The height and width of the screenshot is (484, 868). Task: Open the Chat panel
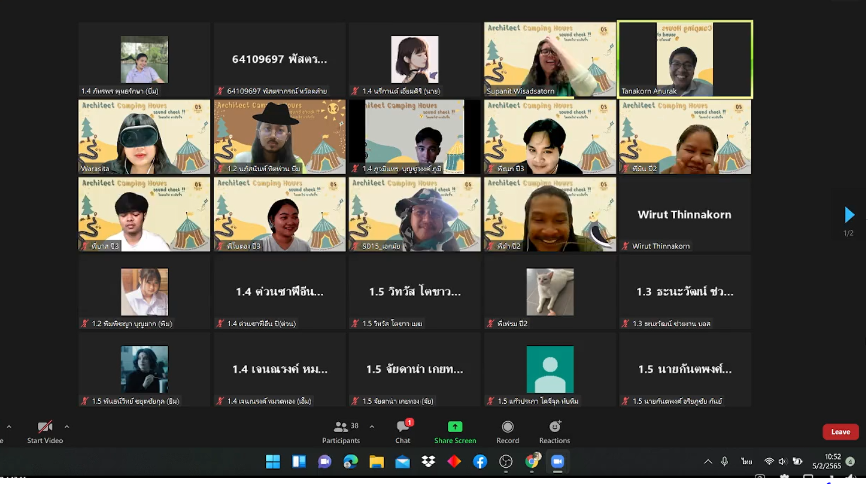(x=403, y=432)
